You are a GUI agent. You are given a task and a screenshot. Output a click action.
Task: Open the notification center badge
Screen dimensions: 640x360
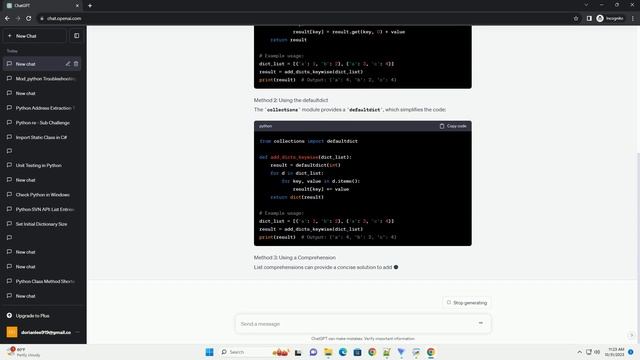tap(631, 352)
